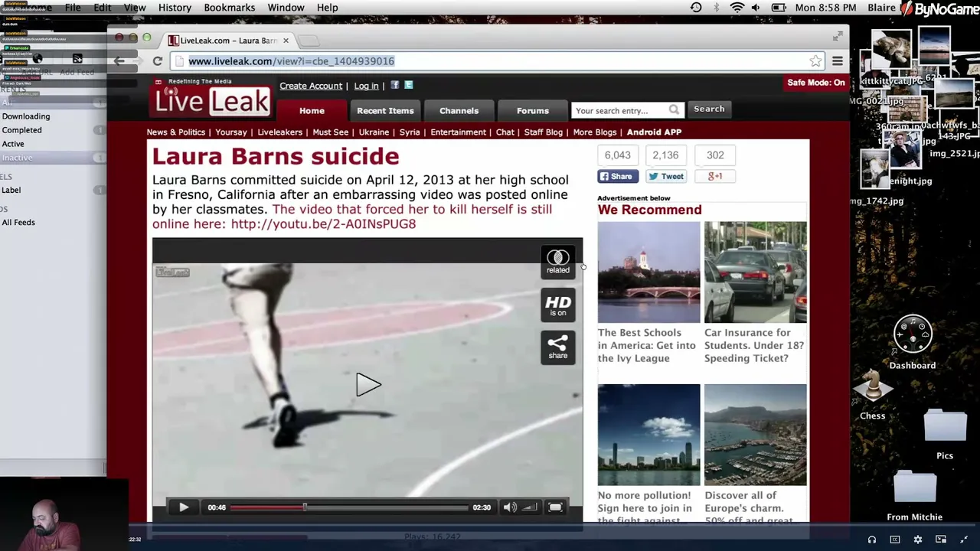Open the More Blogs link

coord(595,132)
